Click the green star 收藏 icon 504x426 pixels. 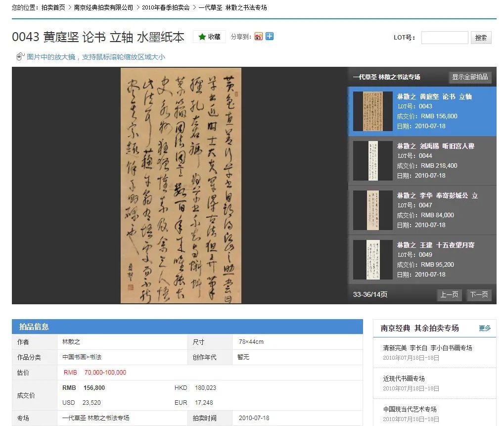(x=202, y=37)
